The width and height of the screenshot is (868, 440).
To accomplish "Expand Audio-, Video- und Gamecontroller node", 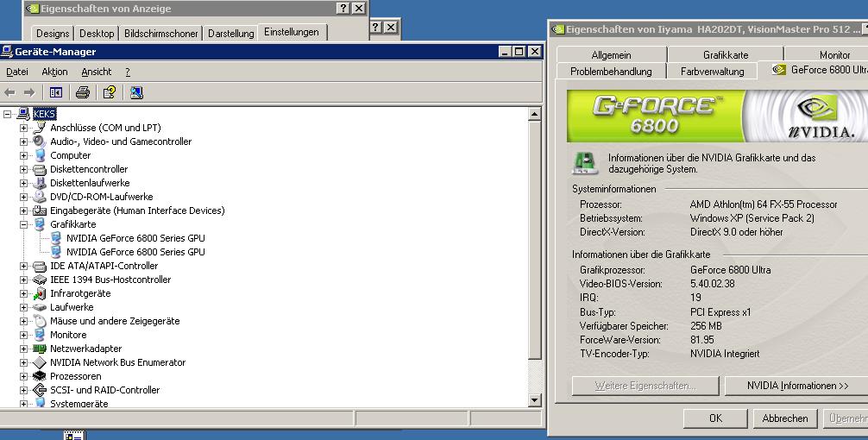I will pyautogui.click(x=23, y=141).
